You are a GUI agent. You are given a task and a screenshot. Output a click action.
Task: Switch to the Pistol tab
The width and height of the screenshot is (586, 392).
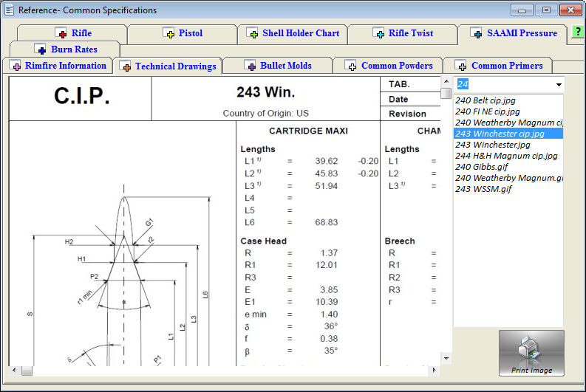pyautogui.click(x=183, y=34)
